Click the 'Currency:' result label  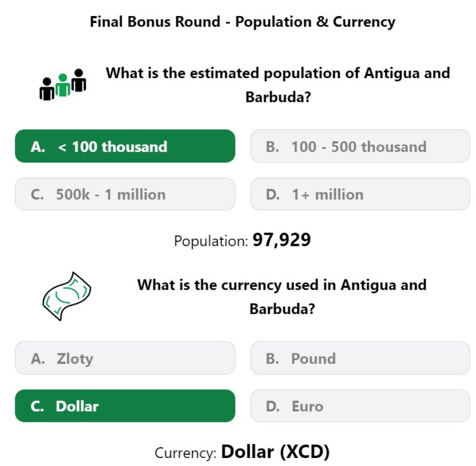tap(186, 453)
